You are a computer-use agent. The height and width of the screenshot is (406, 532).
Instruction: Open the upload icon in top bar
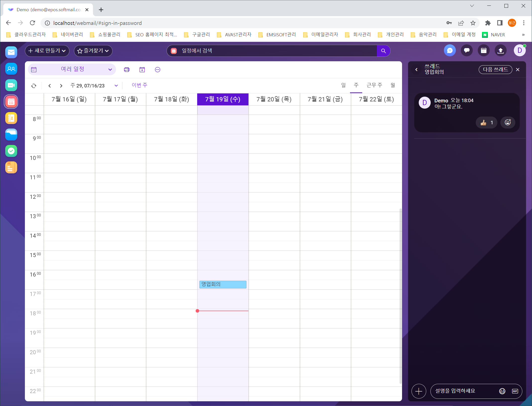coord(500,51)
